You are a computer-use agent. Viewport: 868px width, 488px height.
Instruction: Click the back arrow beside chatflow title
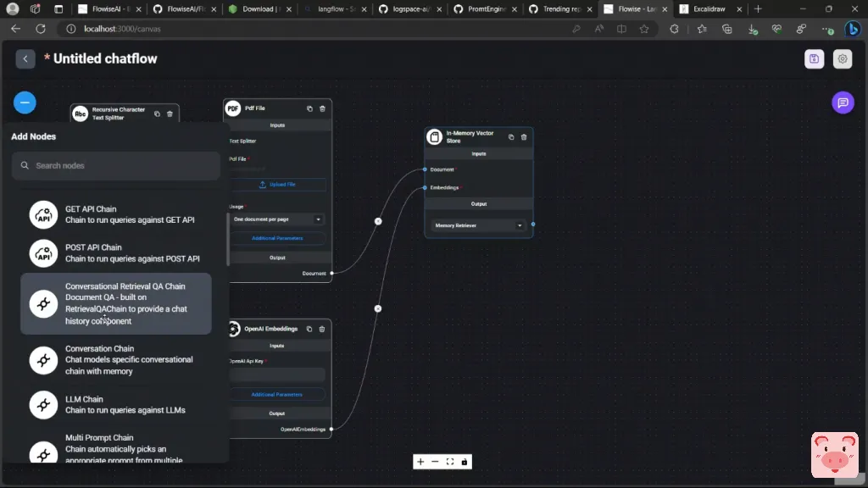pos(25,58)
